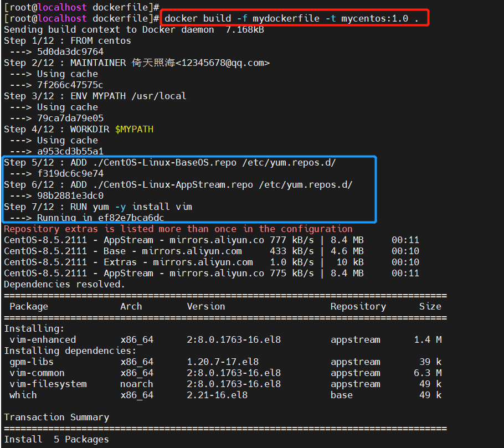
Task: Click the 'base' repository value
Action: click(342, 395)
